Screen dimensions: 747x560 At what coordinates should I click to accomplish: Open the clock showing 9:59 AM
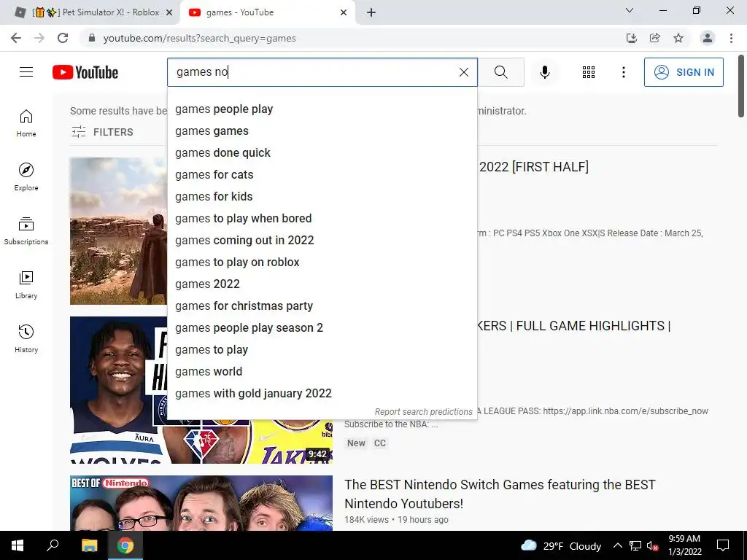[x=684, y=545]
